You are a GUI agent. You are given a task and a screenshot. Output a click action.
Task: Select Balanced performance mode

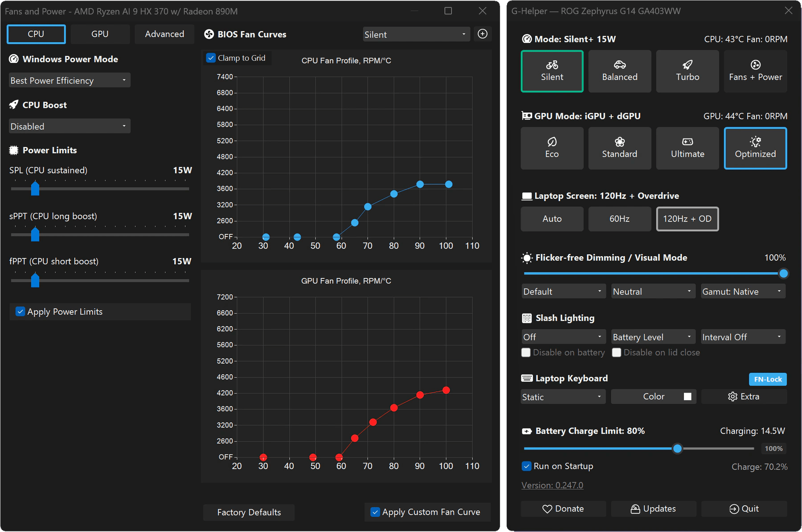coord(620,71)
